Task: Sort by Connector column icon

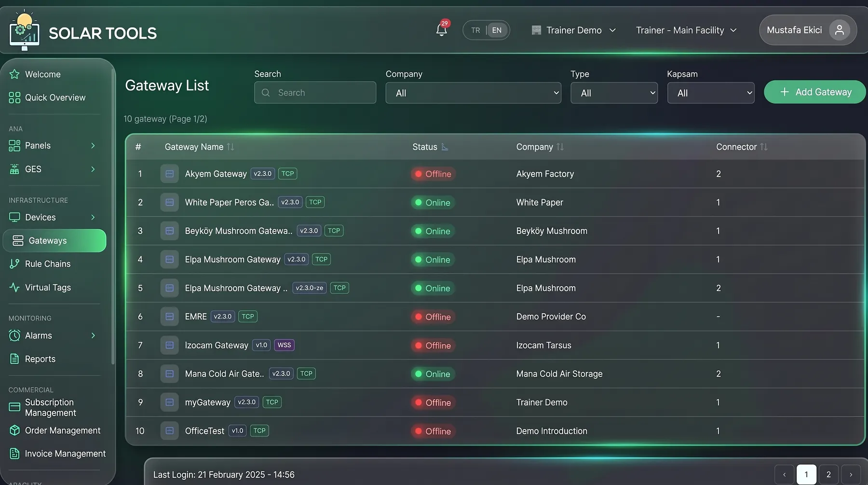Action: 764,147
